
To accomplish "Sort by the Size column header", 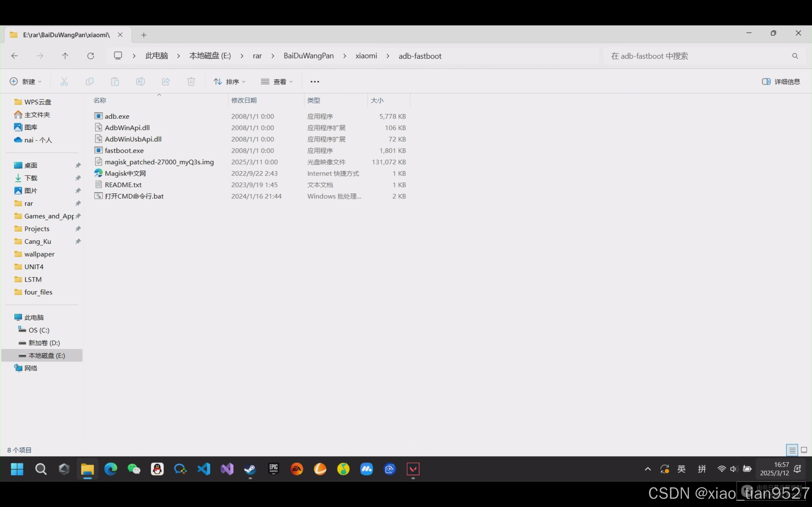I will (x=377, y=100).
